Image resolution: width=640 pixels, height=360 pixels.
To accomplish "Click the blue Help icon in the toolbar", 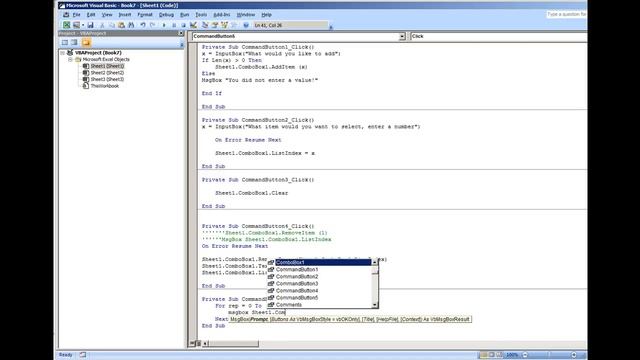I will tap(246, 25).
